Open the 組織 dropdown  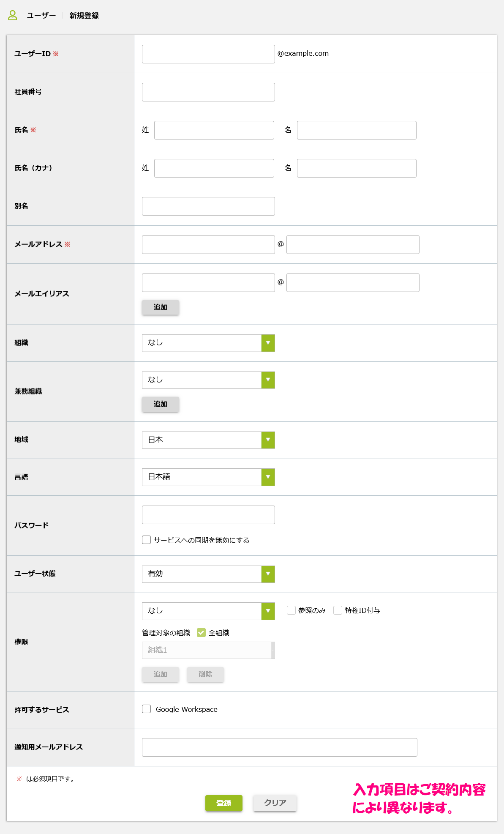pyautogui.click(x=208, y=343)
